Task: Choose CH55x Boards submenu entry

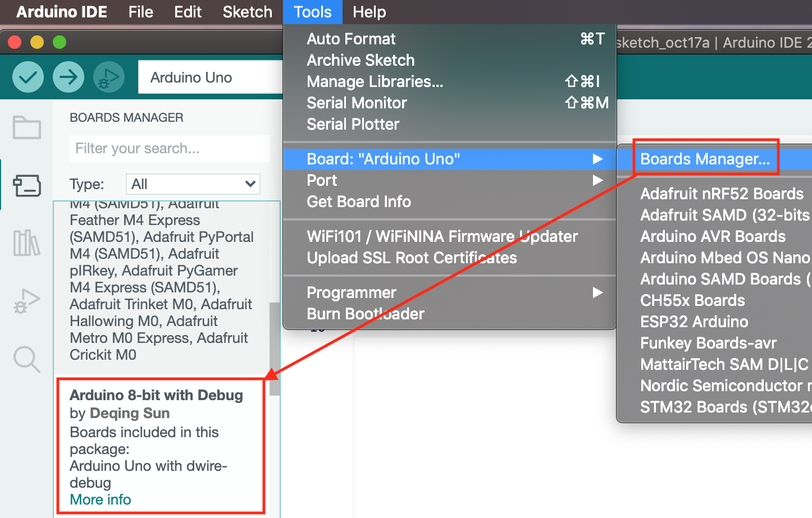Action: (714, 300)
